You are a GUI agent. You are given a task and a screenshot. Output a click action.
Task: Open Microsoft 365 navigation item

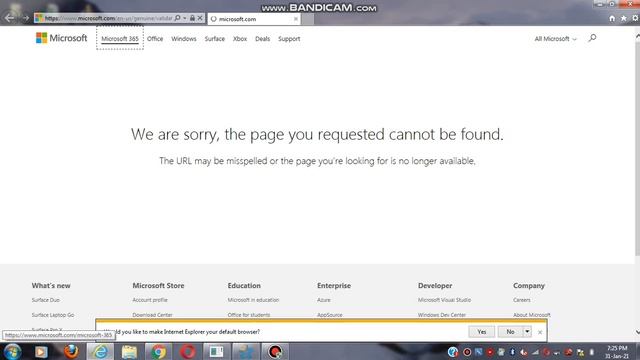pyautogui.click(x=120, y=39)
